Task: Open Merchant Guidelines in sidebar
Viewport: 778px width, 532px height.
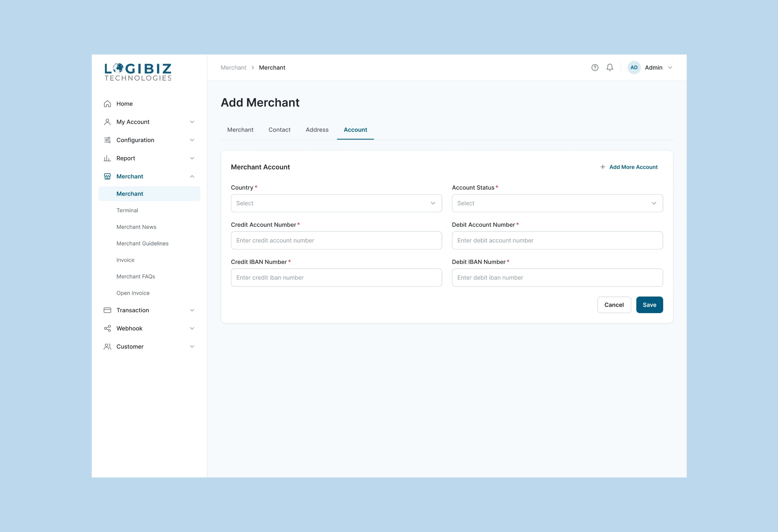Action: click(x=142, y=244)
